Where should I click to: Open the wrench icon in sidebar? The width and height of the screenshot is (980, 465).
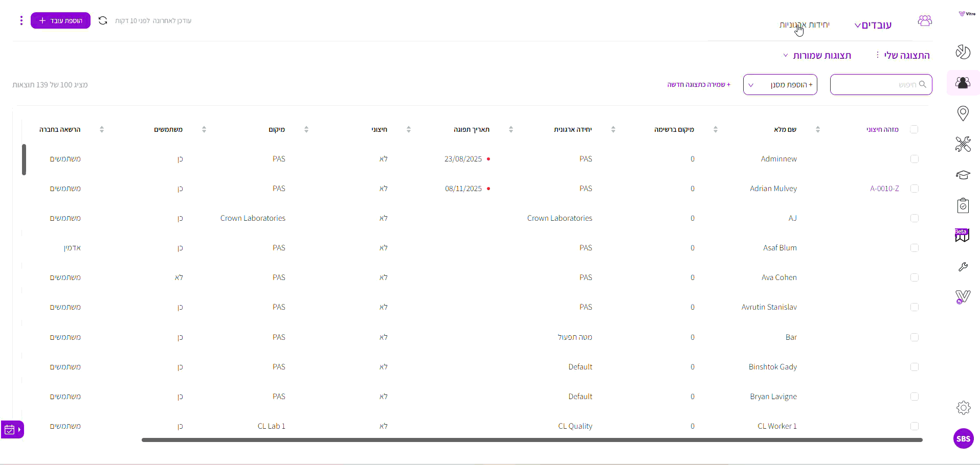tap(963, 267)
